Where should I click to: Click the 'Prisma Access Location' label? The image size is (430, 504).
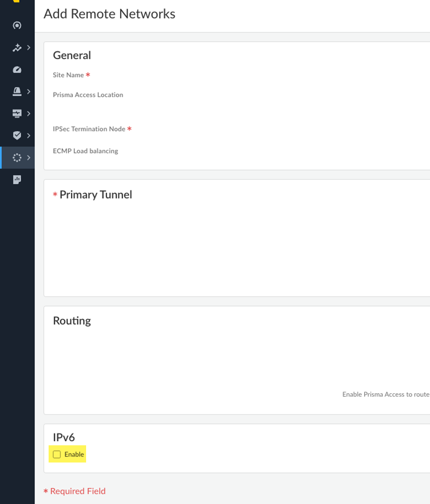[x=88, y=95]
